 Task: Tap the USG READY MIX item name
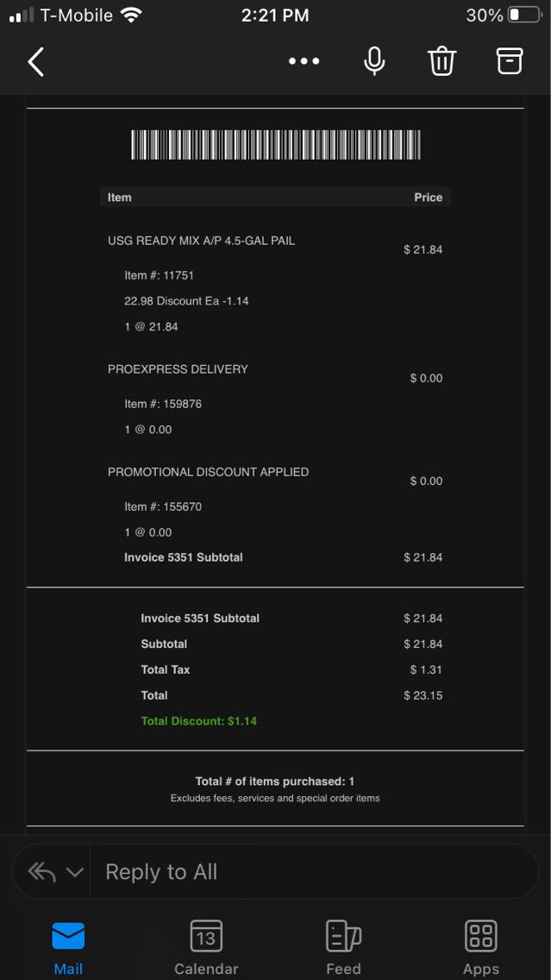click(x=201, y=241)
